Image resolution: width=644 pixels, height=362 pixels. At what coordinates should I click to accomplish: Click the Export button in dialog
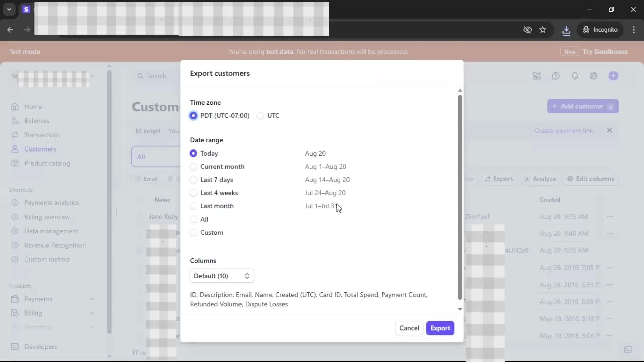[x=440, y=328]
